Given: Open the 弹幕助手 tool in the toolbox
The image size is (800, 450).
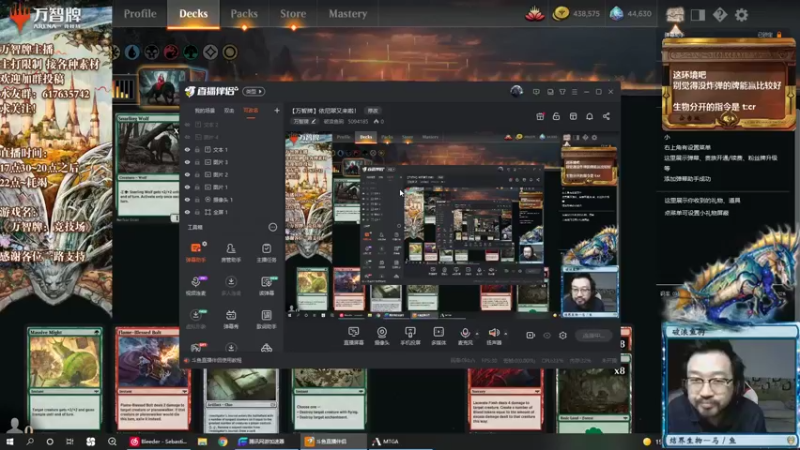Looking at the screenshot, I should pyautogui.click(x=195, y=252).
